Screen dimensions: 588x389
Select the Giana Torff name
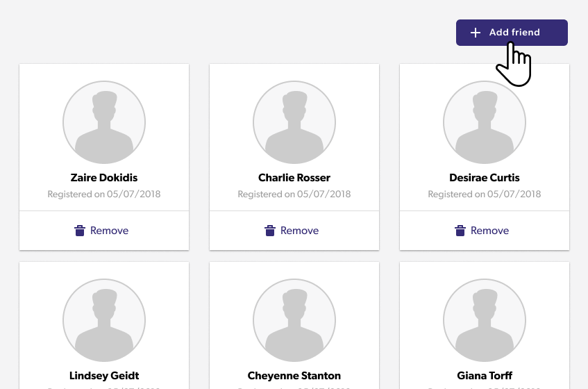pyautogui.click(x=485, y=376)
